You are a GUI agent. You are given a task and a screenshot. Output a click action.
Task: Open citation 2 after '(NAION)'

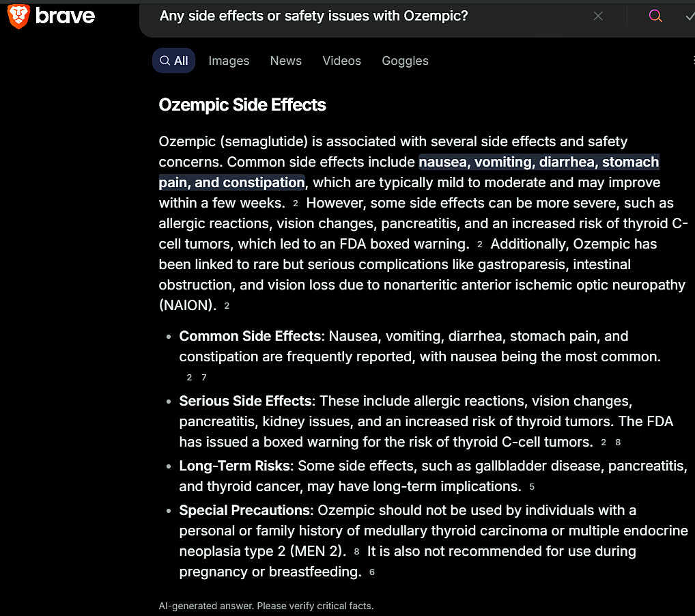(227, 306)
